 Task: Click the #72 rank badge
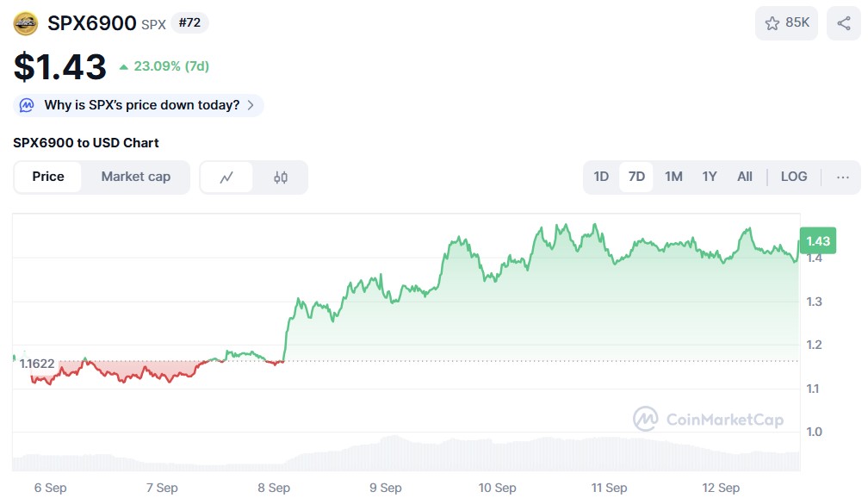pos(189,23)
